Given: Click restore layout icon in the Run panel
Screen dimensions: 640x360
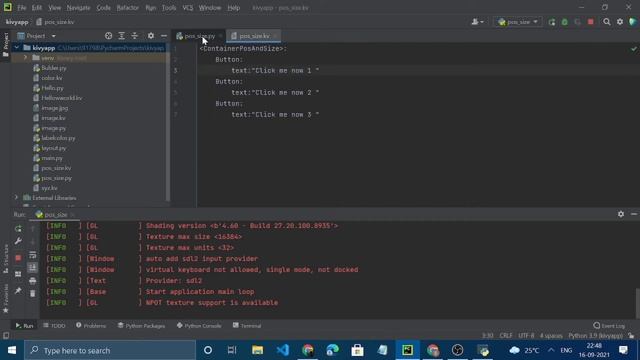Looking at the screenshot, I should [x=18, y=274].
